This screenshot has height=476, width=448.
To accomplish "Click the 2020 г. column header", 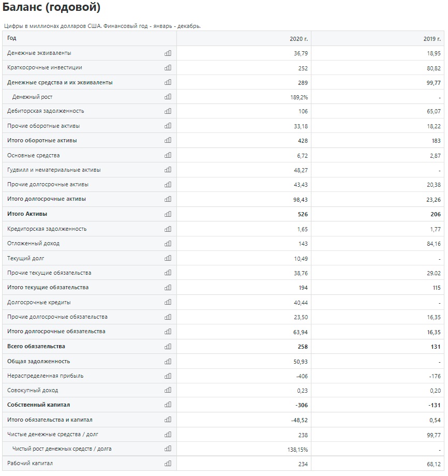I will [298, 39].
